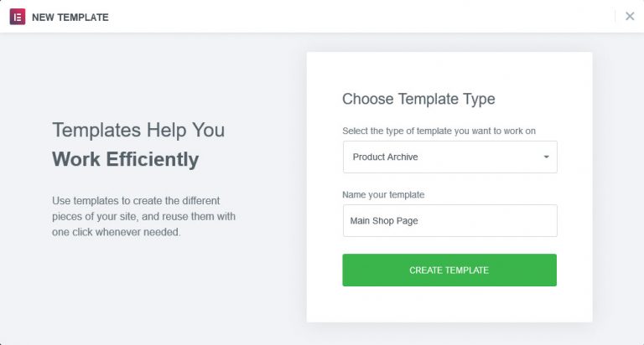644x345 pixels.
Task: Click the 'Name your template' label
Action: pyautogui.click(x=383, y=194)
